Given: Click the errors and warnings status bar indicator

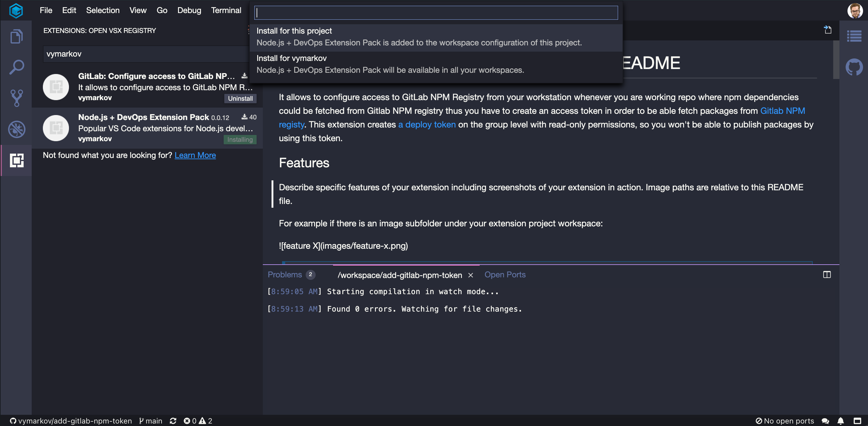Looking at the screenshot, I should coord(198,421).
